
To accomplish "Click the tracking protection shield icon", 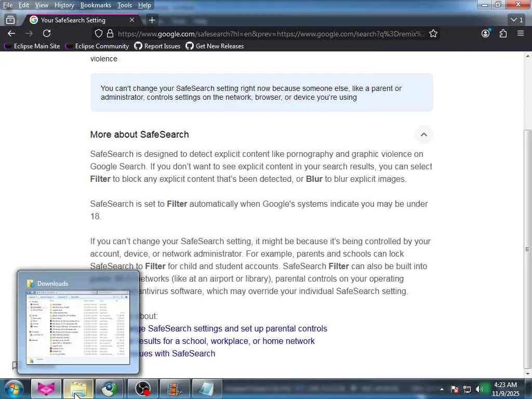I will tap(98, 34).
